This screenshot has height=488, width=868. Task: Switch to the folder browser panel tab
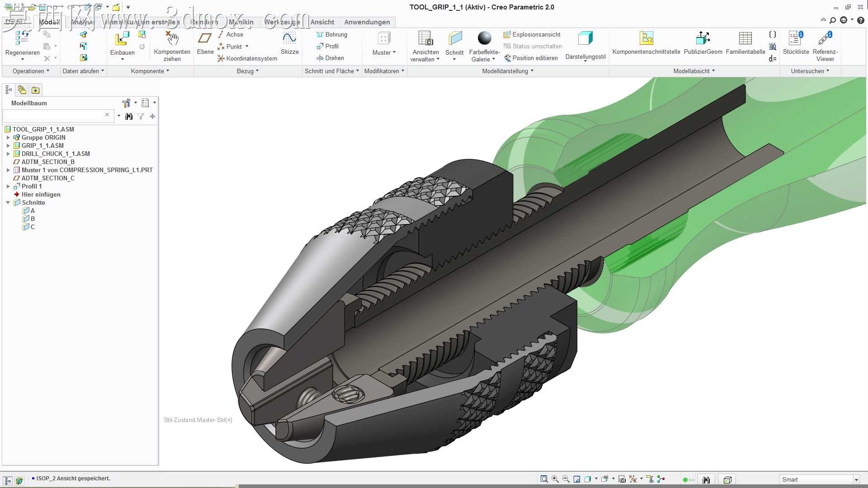click(x=22, y=90)
